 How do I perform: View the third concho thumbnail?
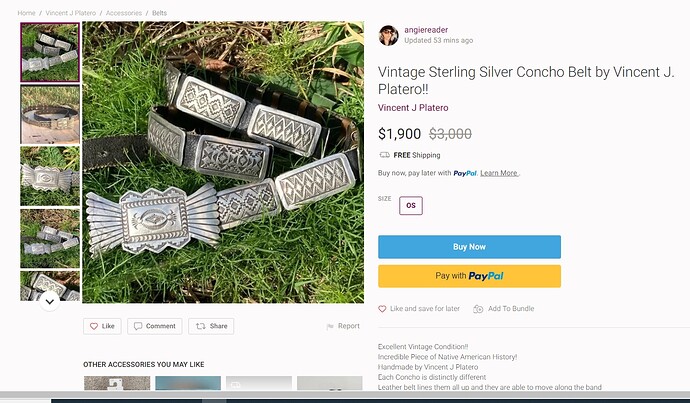[50, 176]
